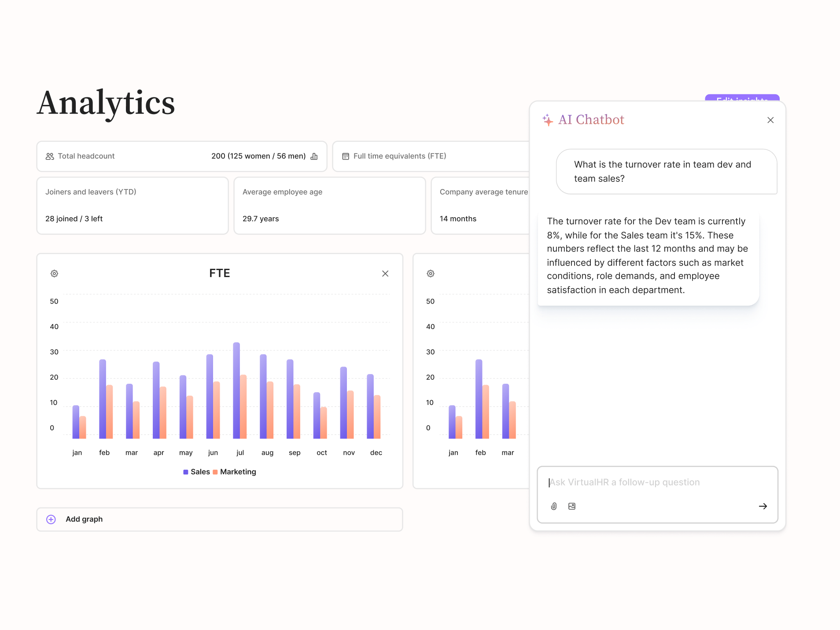Close the AI Chatbot panel

(x=770, y=120)
